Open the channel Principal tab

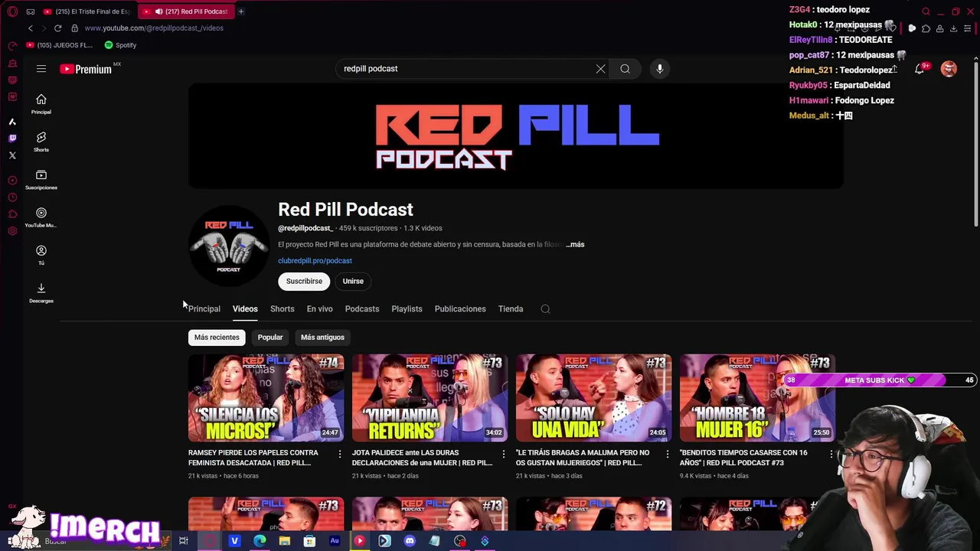204,309
